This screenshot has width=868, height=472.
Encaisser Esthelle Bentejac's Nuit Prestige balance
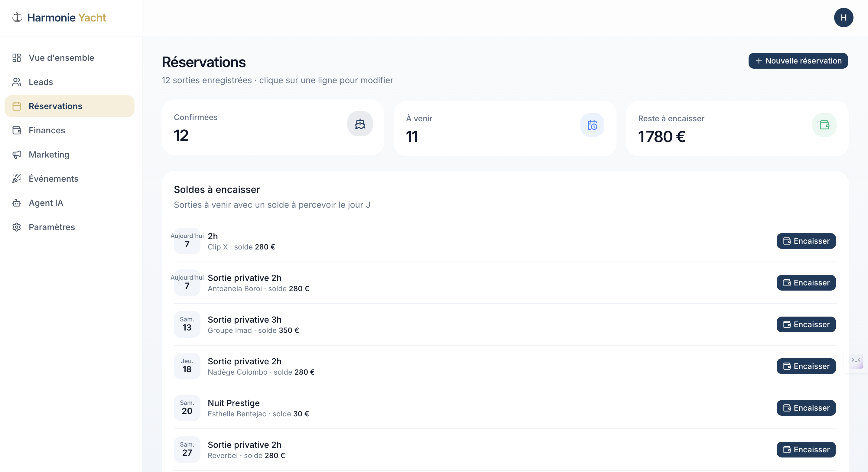pyautogui.click(x=806, y=408)
